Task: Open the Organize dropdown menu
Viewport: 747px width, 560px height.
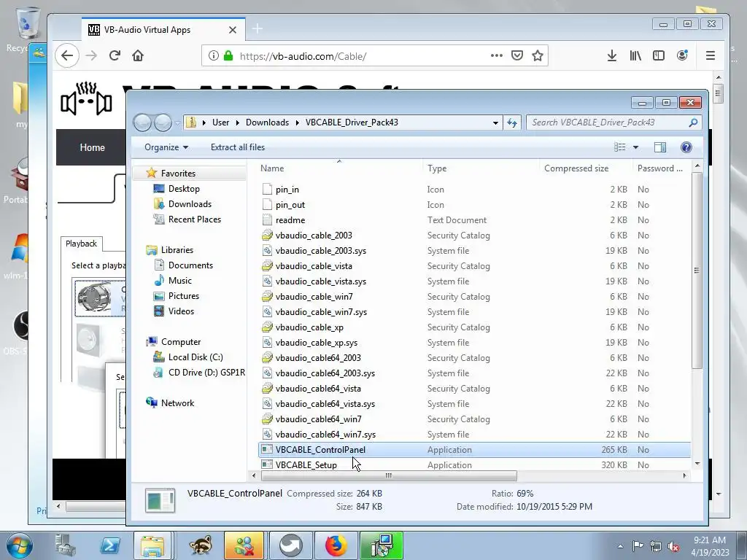Action: click(x=166, y=147)
